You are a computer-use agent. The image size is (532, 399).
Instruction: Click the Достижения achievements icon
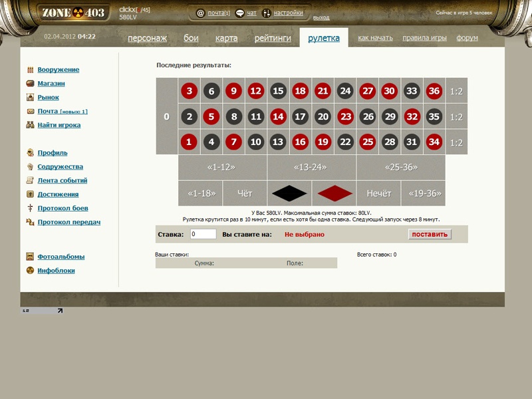30,194
